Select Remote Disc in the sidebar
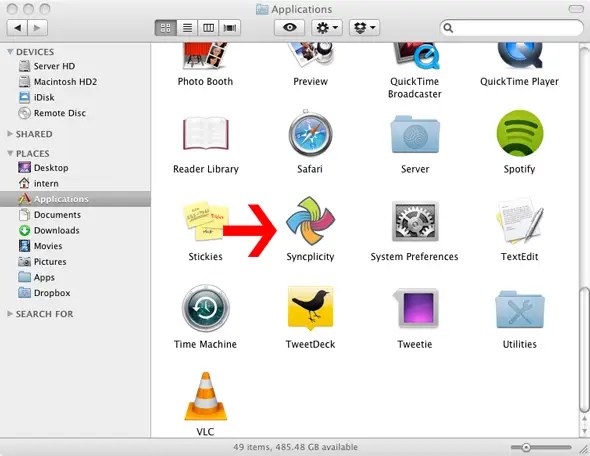This screenshot has height=456, width=590. [75, 113]
